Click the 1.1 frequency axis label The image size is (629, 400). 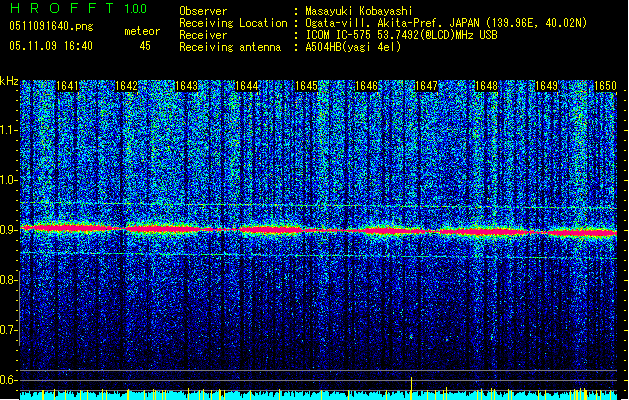9,130
